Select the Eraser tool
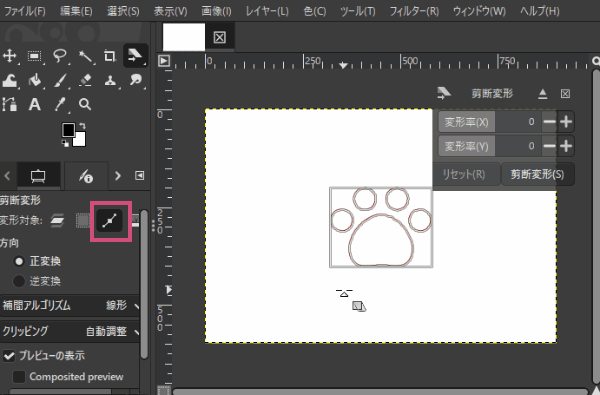Screen dimensions: 600x395 tap(85, 80)
